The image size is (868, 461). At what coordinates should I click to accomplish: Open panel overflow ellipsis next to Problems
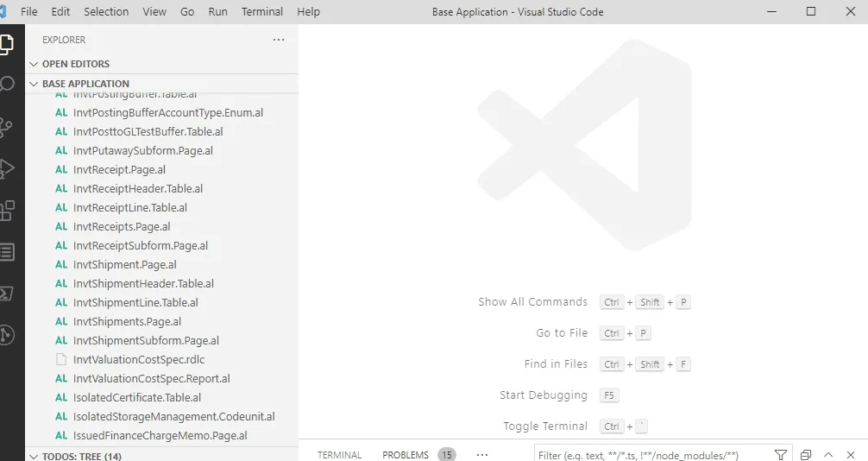click(482, 455)
